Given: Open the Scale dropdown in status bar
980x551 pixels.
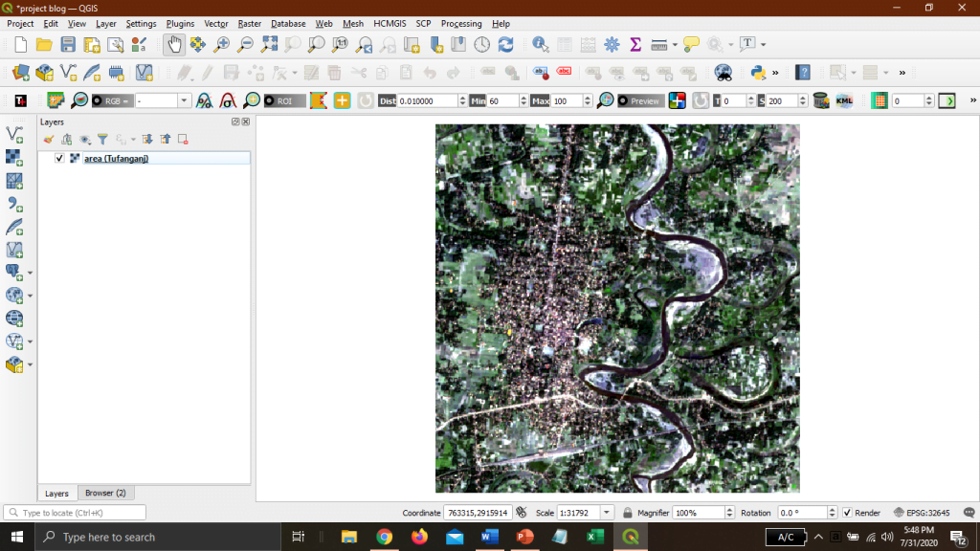Looking at the screenshot, I should pos(608,513).
